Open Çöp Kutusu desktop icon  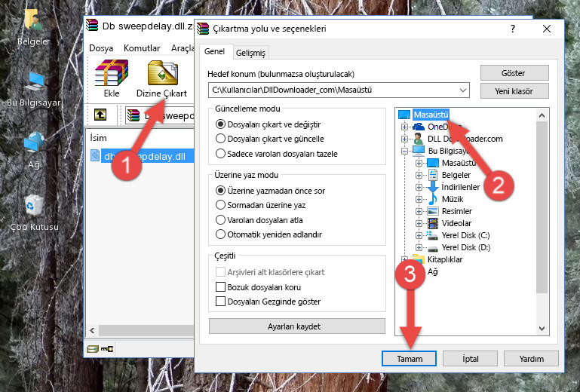(x=34, y=213)
